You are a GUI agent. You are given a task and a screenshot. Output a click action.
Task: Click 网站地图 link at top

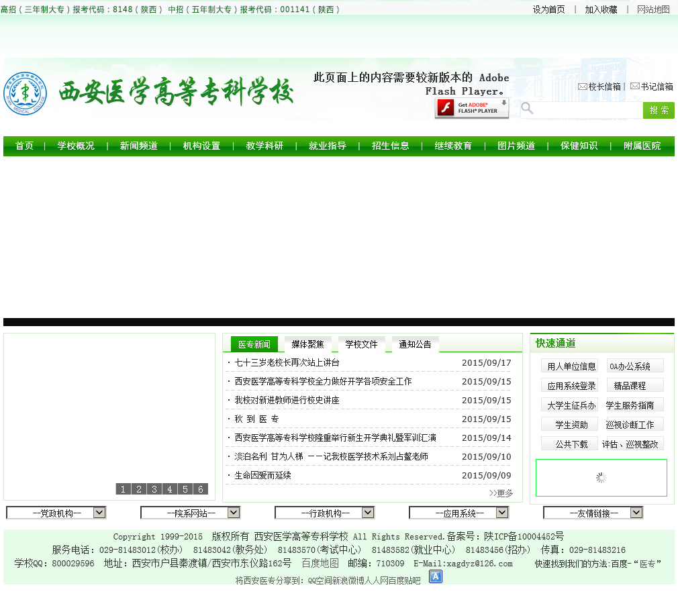653,9
